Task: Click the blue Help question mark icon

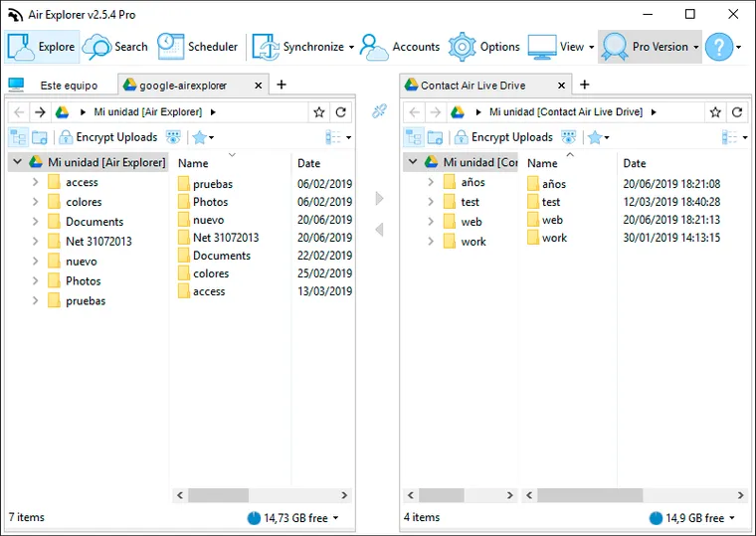Action: (719, 47)
